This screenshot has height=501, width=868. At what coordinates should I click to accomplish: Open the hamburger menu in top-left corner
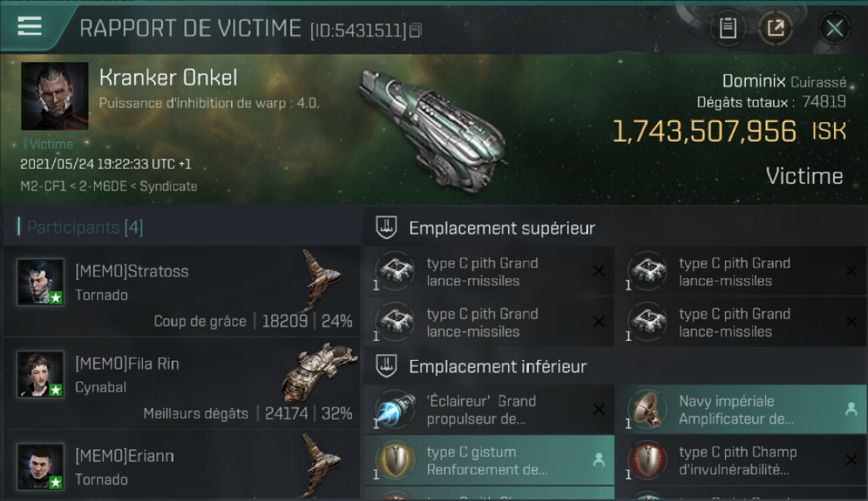[x=30, y=26]
